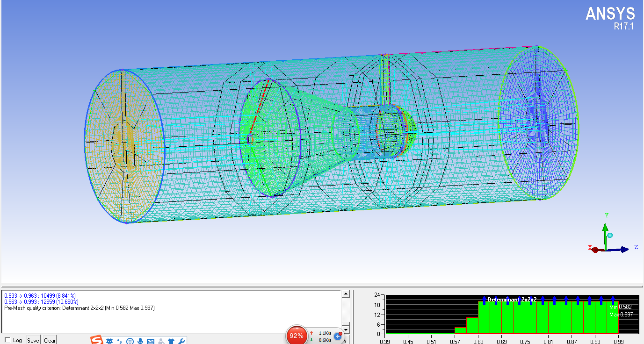644x344 pixels.
Task: Click the Sogou input method S logo
Action: [96, 340]
